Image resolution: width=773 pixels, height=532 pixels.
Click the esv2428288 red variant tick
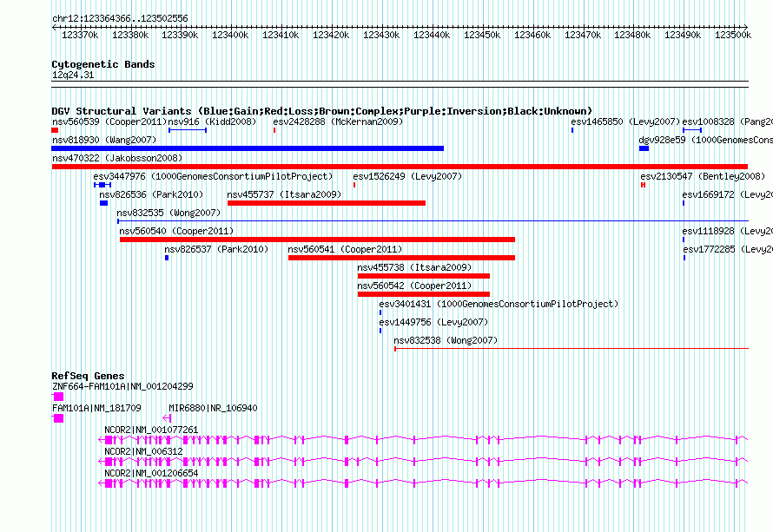point(274,130)
